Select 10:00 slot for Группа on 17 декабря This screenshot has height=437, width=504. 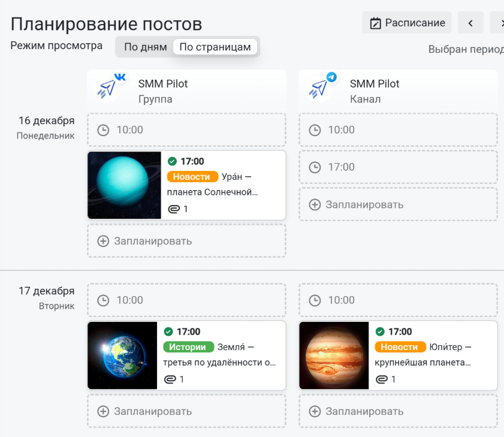pos(186,300)
